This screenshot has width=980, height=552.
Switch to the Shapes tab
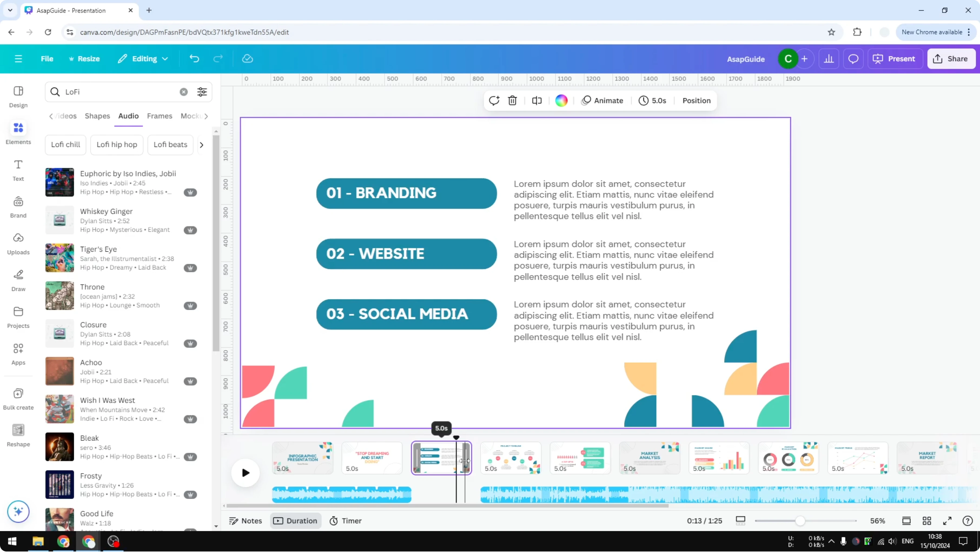click(x=97, y=116)
